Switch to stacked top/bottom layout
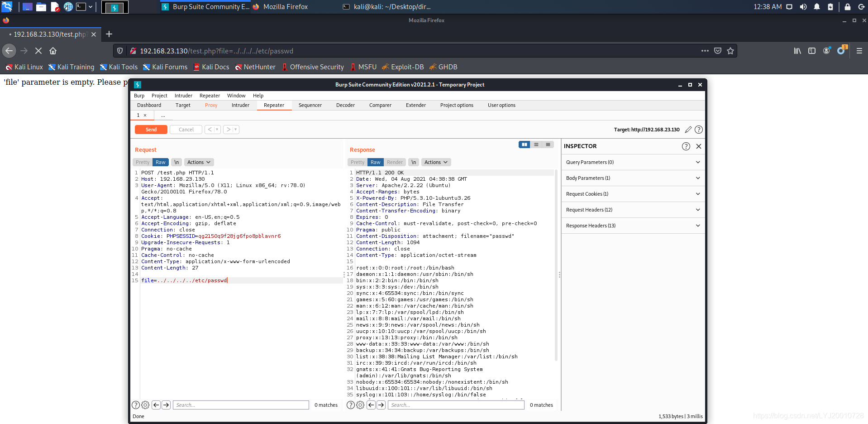This screenshot has height=424, width=868. tap(536, 145)
